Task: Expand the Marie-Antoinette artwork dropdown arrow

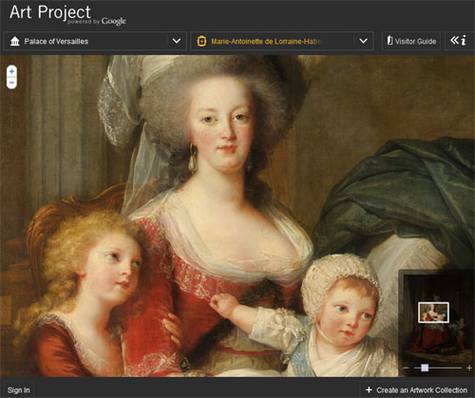Action: coord(364,41)
